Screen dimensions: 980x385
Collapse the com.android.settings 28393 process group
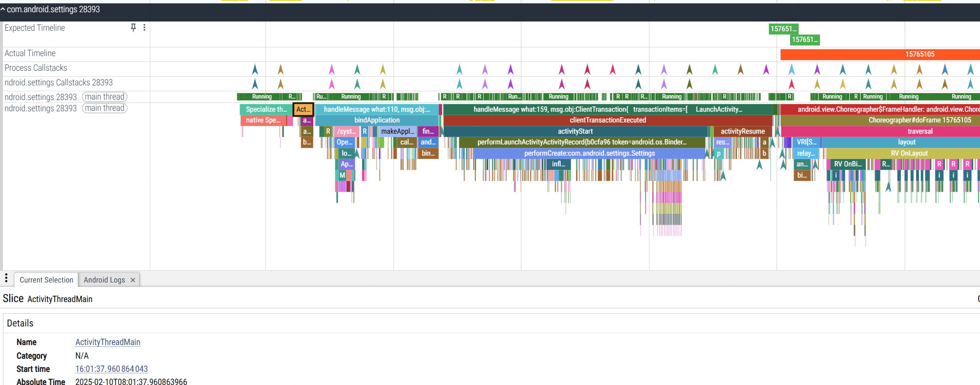(x=3, y=9)
